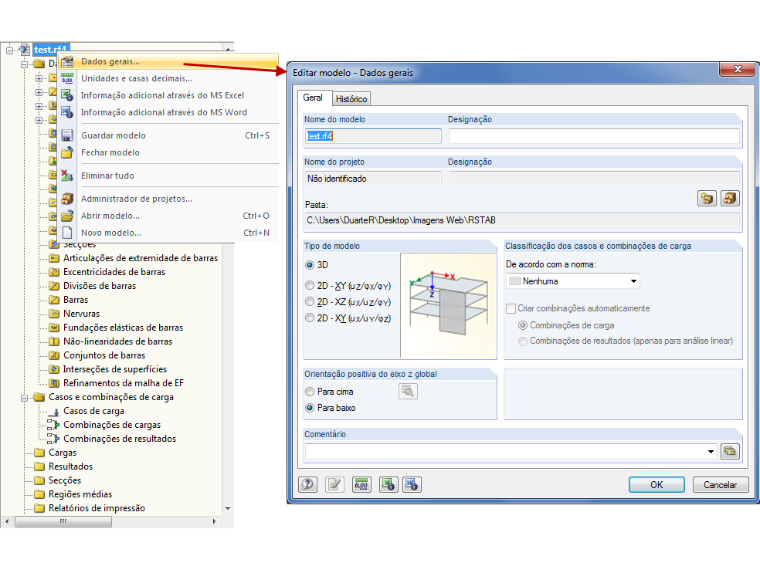Select Excentricidades de barras tree item

114,272
